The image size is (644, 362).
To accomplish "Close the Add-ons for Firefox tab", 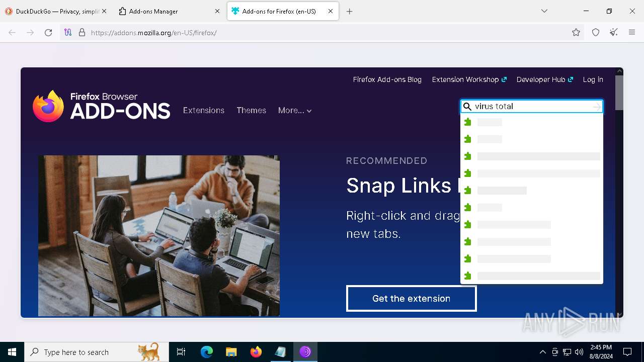I will point(331,11).
